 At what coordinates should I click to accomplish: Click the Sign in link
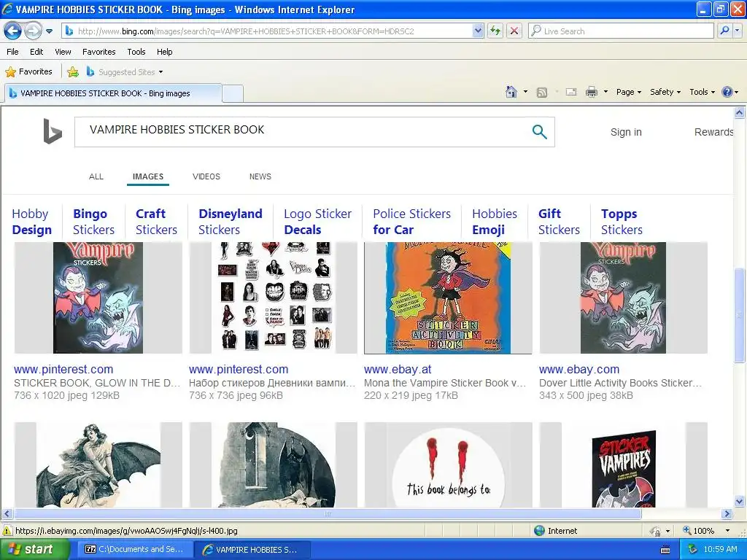click(x=626, y=132)
